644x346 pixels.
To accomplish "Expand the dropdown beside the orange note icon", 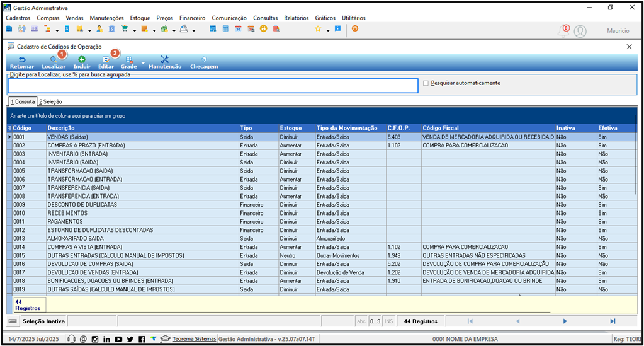I will point(154,30).
